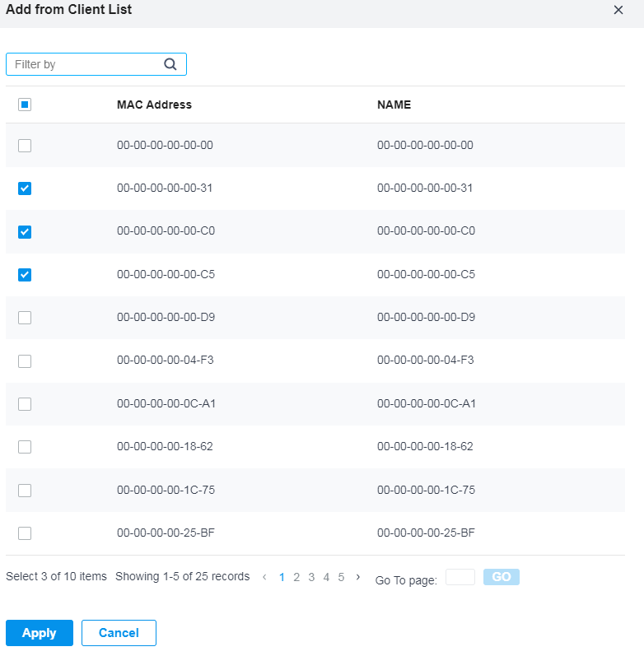Click the Go To page input box
This screenshot has height=670, width=644.
pos(460,577)
